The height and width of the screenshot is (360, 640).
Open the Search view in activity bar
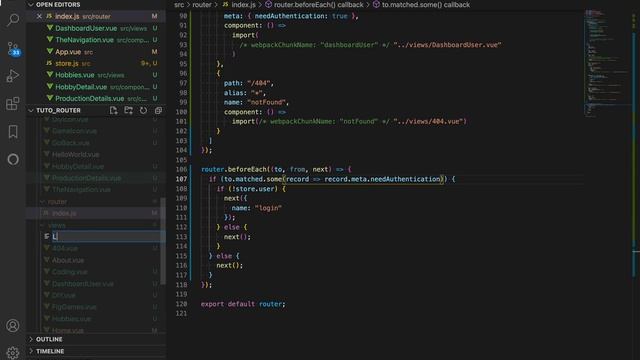(13, 19)
